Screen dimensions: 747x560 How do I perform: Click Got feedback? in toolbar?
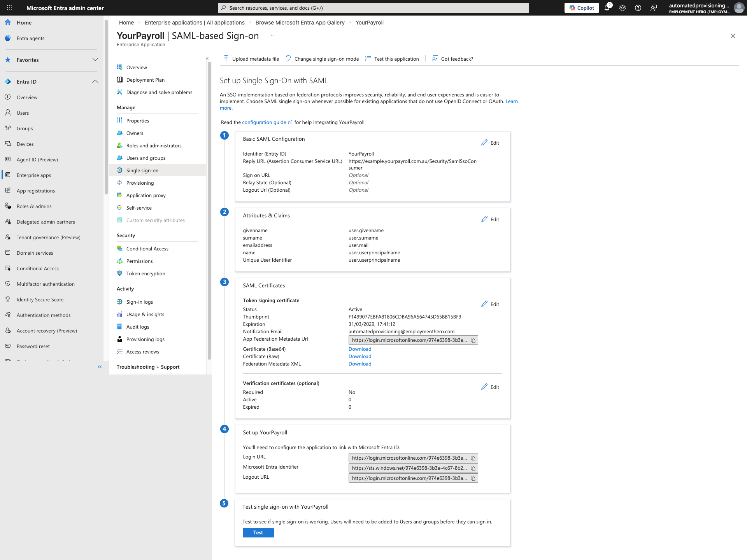(x=452, y=59)
